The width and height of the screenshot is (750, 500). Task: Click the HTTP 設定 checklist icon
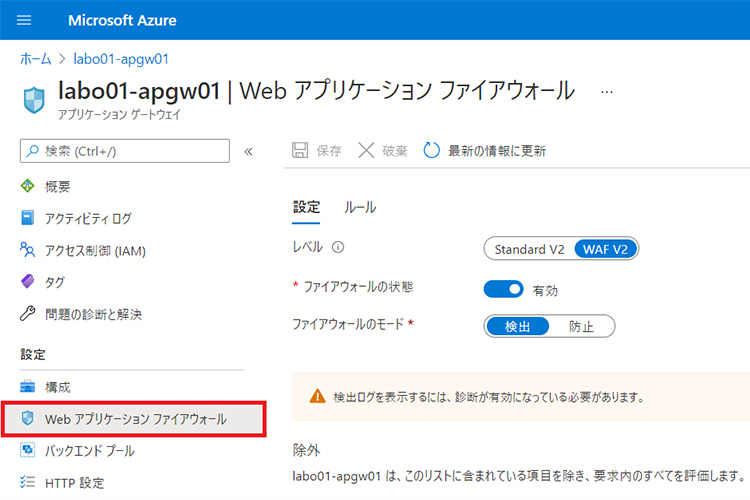[27, 482]
